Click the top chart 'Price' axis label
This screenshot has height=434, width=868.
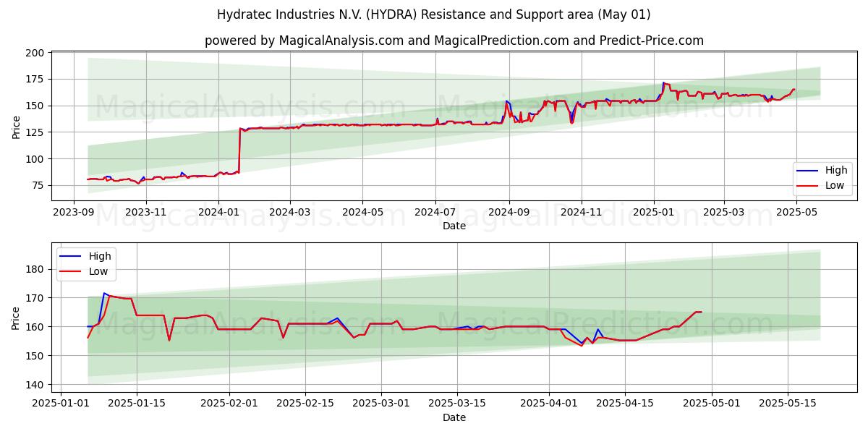[17, 127]
